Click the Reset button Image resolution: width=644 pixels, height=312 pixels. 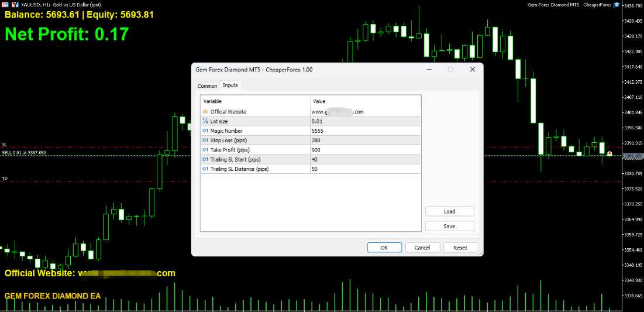460,248
